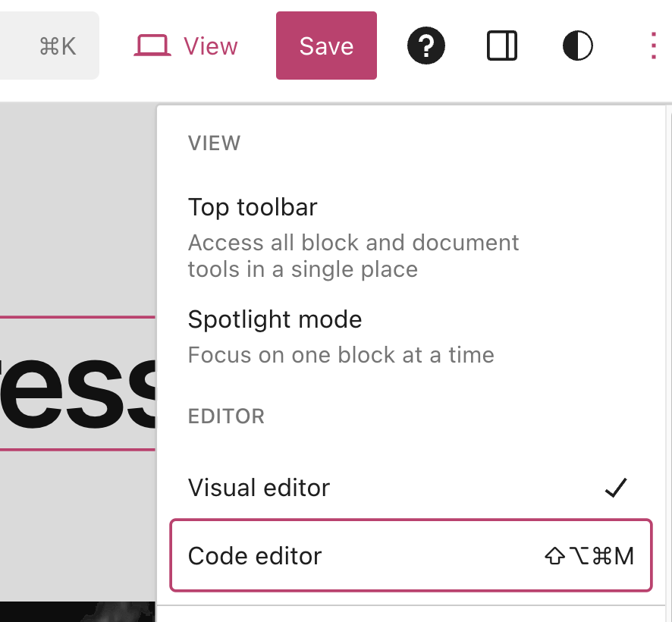Collapse the VIEW options section
The width and height of the screenshot is (672, 622).
click(214, 143)
